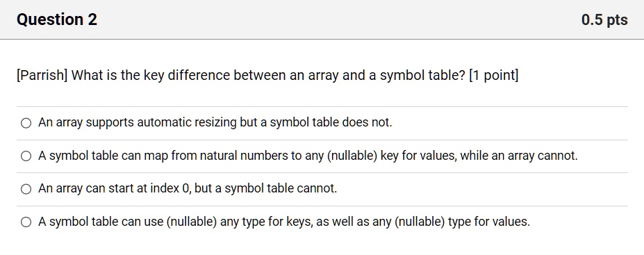The image size is (644, 255).
Task: Click empty space right of the "index 0" answer
Action: [481, 189]
